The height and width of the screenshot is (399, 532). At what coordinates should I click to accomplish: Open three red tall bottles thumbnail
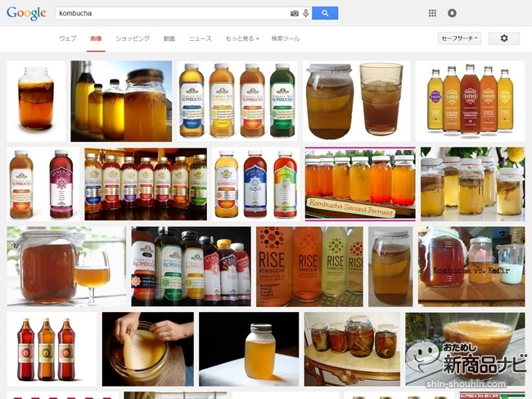pyautogui.click(x=52, y=349)
